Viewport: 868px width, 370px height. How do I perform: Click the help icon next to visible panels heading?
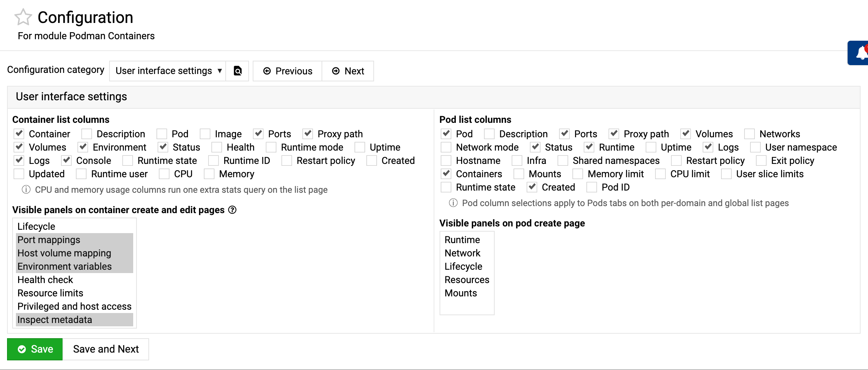tap(232, 210)
